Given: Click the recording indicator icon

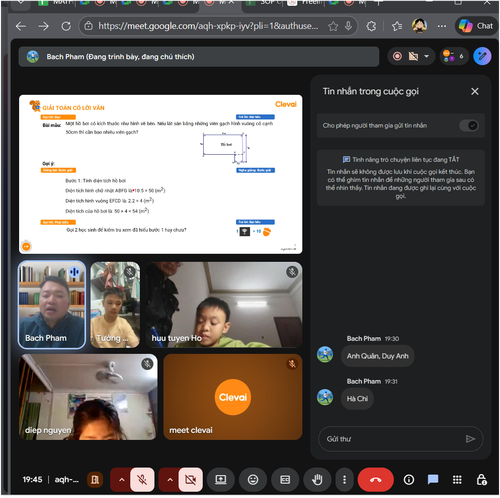Looking at the screenshot, I should click(x=397, y=56).
